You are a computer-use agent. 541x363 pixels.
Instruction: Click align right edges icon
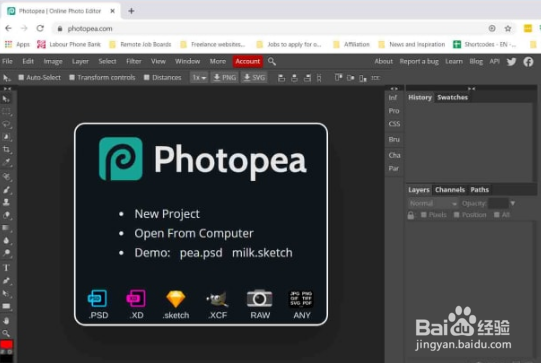coord(307,78)
